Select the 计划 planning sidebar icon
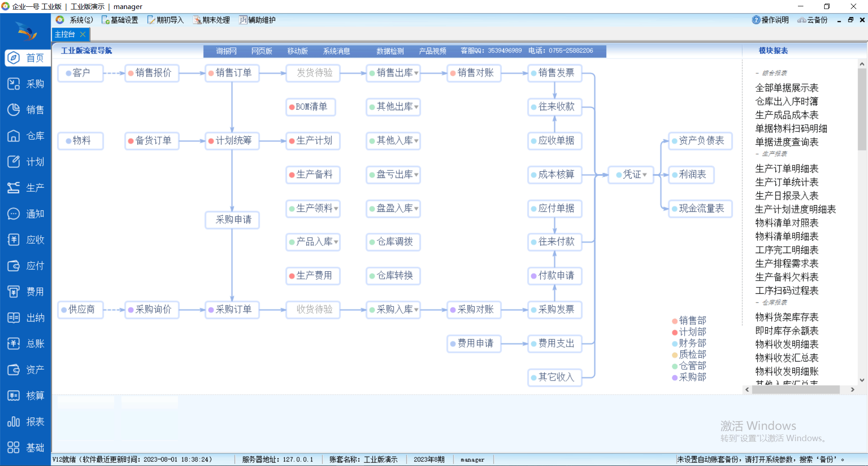This screenshot has width=868, height=466. coord(14,162)
